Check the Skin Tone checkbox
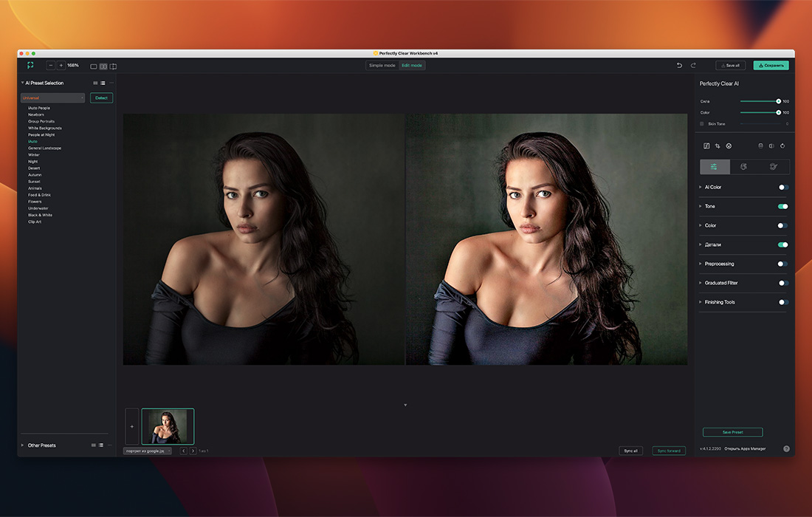This screenshot has width=812, height=517. click(702, 124)
